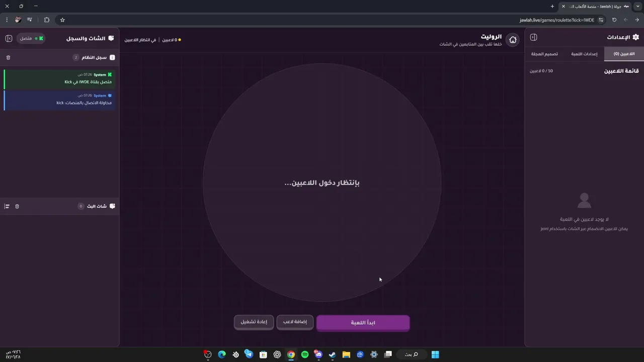Screen dimensions: 644x362
Task: Open Steam from the taskbar
Action: [332, 354]
